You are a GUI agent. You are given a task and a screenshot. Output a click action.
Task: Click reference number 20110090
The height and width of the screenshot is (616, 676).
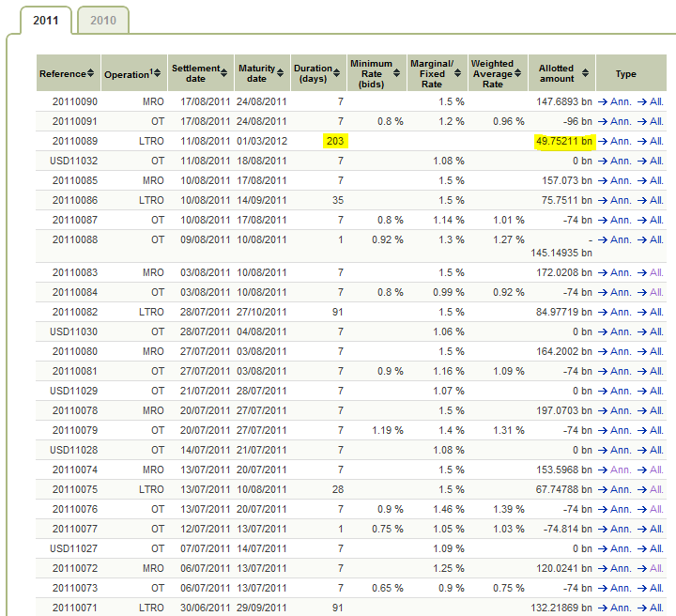point(75,101)
